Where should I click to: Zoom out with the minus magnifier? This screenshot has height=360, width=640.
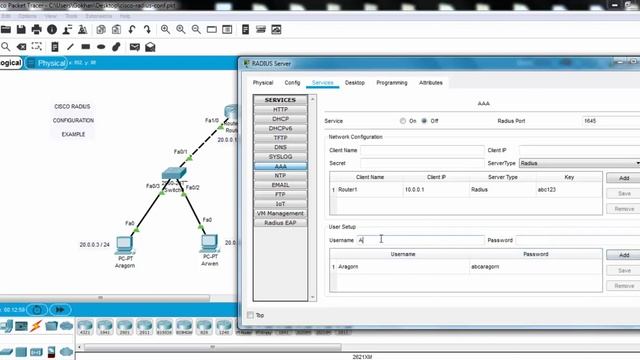point(196,29)
